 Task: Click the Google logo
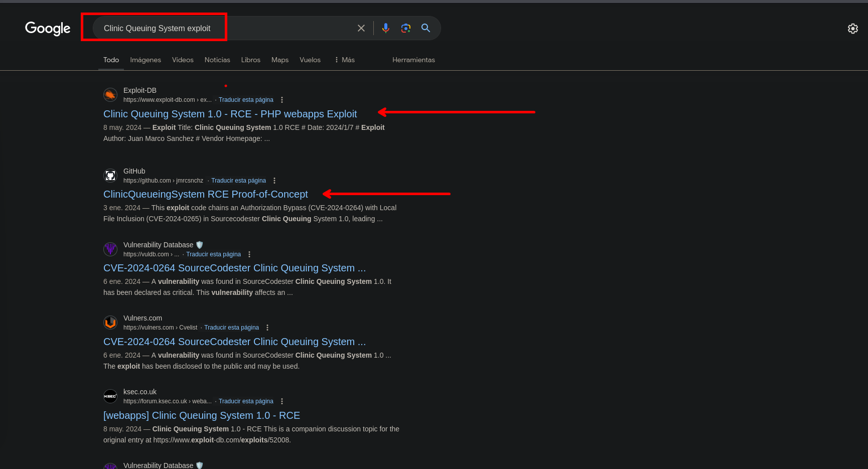coord(48,29)
